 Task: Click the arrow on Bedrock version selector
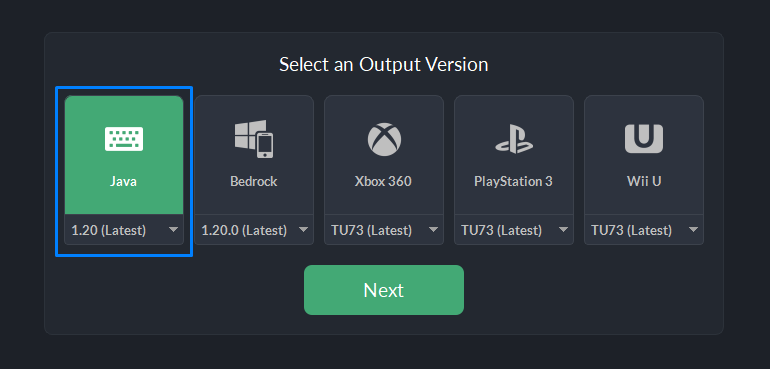(x=303, y=229)
